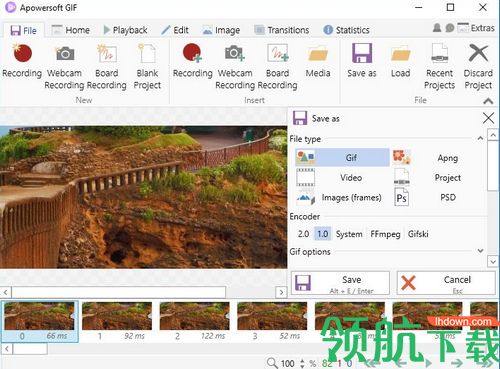Switch to the Edit tab
The image size is (500, 369).
[x=175, y=30]
